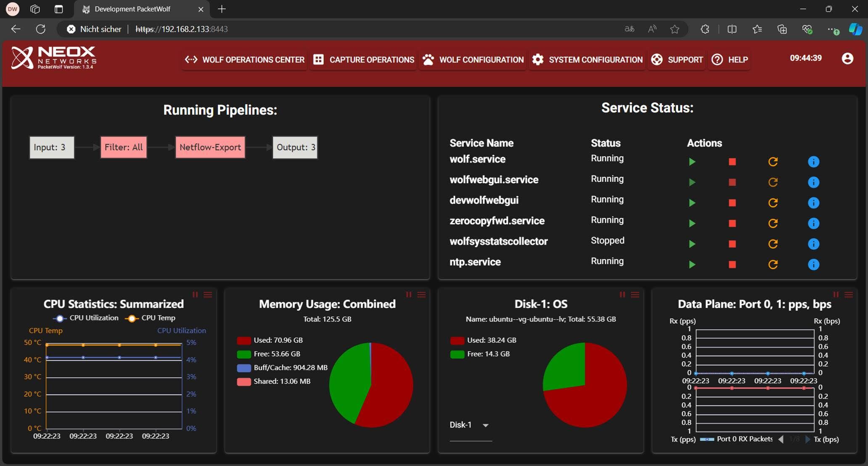Pause the CPU Statistics chart updates
Image resolution: width=868 pixels, height=466 pixels.
(195, 295)
